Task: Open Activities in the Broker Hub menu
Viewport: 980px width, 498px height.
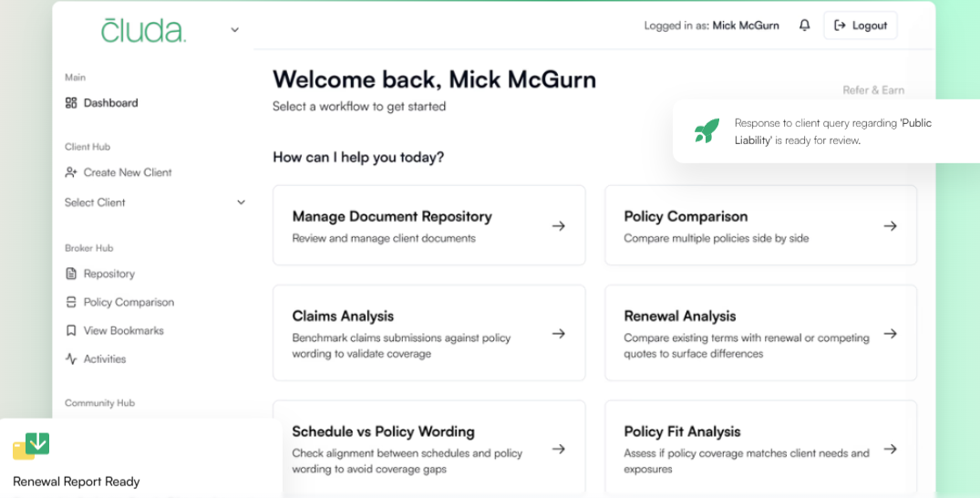Action: 104,358
